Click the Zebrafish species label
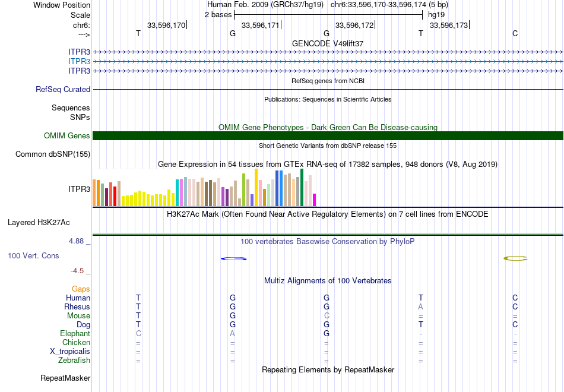 click(74, 361)
